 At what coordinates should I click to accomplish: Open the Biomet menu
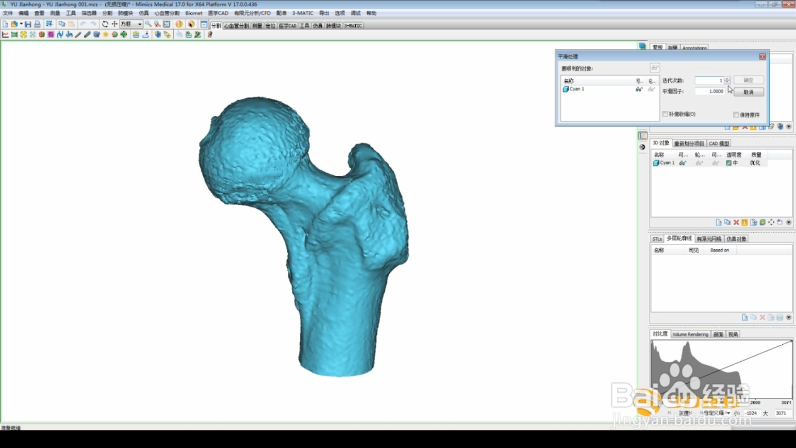click(194, 13)
